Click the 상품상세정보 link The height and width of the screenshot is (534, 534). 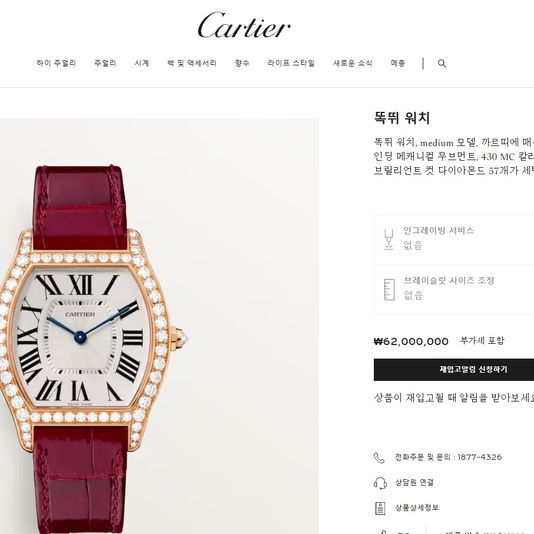pos(417,508)
